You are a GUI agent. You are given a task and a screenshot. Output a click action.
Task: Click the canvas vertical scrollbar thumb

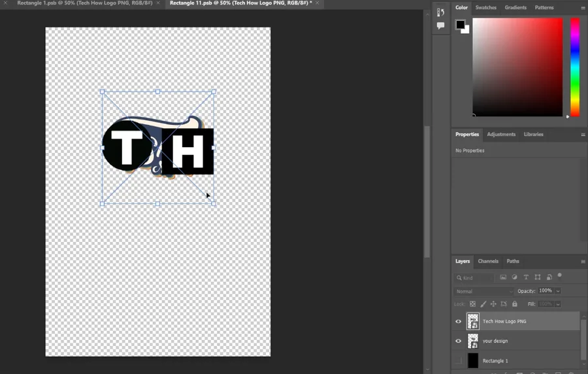tap(427, 192)
